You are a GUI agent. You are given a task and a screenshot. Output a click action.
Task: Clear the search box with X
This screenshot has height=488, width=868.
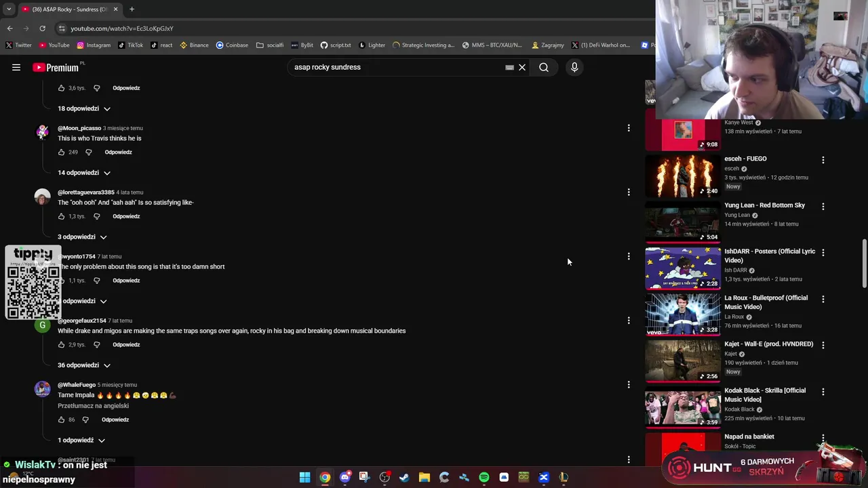(x=522, y=67)
